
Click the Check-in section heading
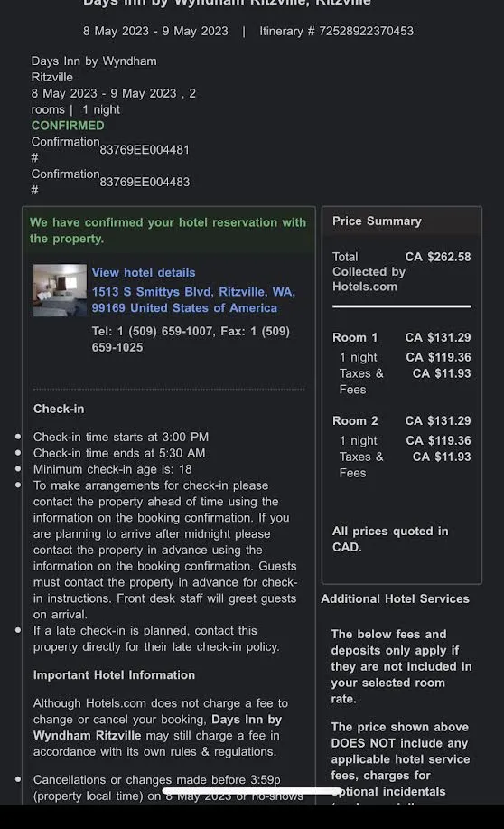(x=59, y=409)
